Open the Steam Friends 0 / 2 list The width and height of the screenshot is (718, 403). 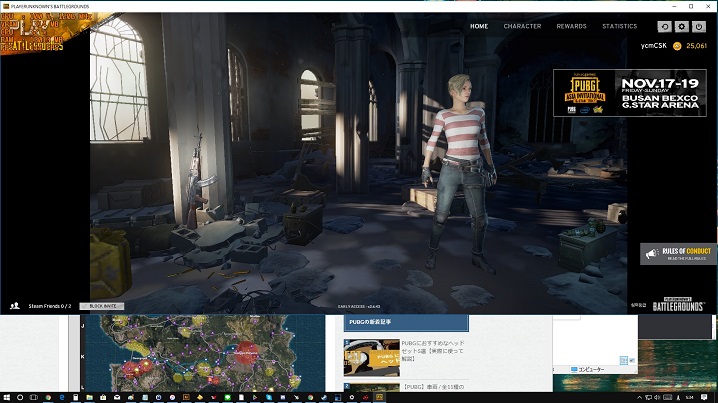[49, 306]
